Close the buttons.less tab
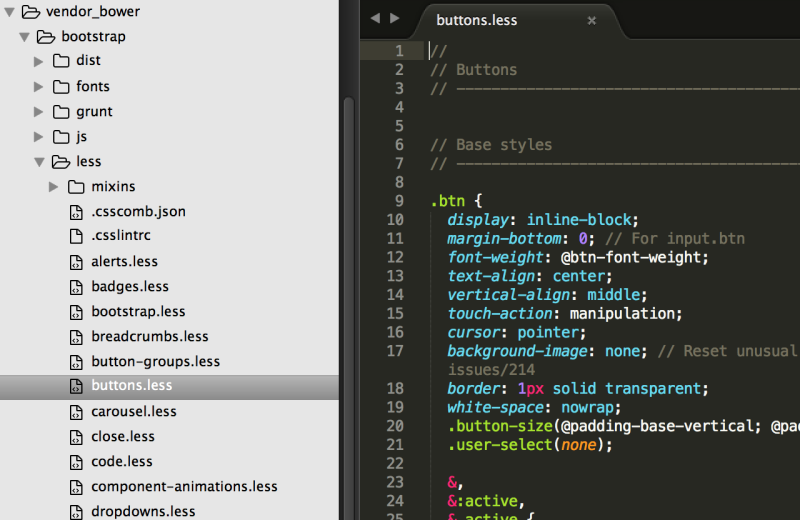This screenshot has width=800, height=520. (591, 20)
